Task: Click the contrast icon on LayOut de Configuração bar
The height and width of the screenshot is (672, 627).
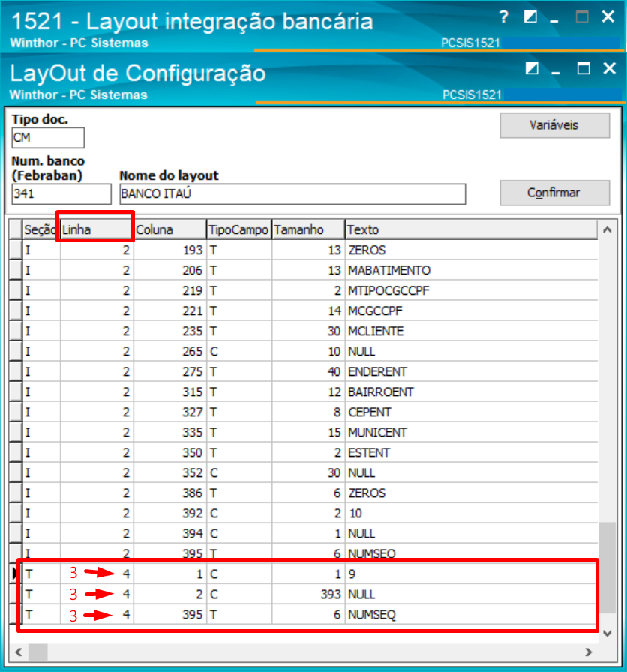Action: coord(532,67)
